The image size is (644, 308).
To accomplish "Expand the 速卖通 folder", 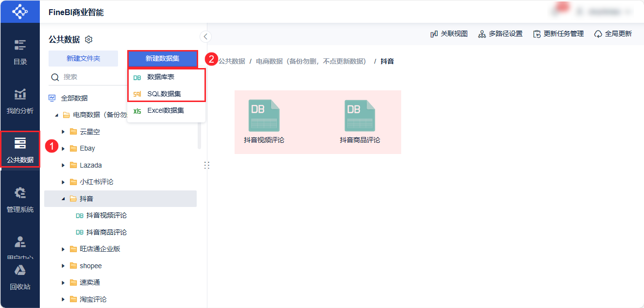I will (x=63, y=283).
